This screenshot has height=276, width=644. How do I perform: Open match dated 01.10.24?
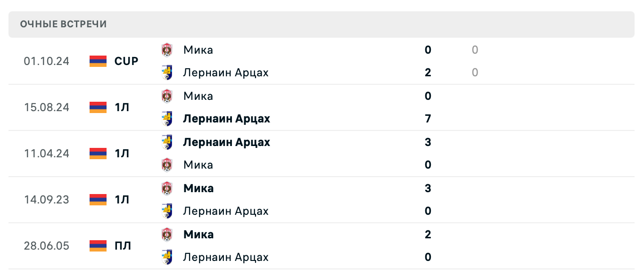tap(47, 61)
